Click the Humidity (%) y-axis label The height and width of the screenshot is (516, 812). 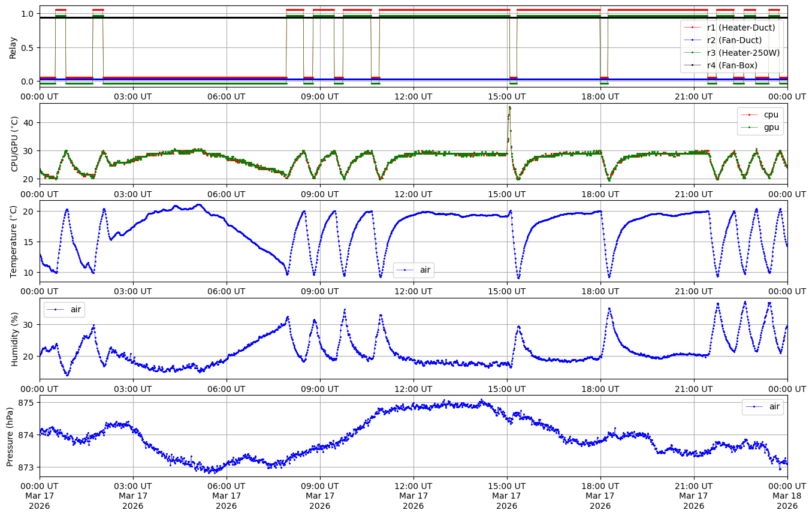click(x=15, y=339)
